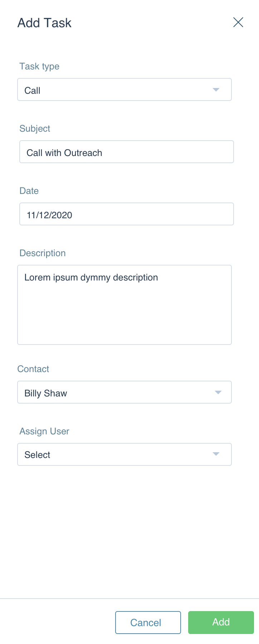
Task: Click the 'Add Task' dialog title
Action: pyautogui.click(x=45, y=23)
